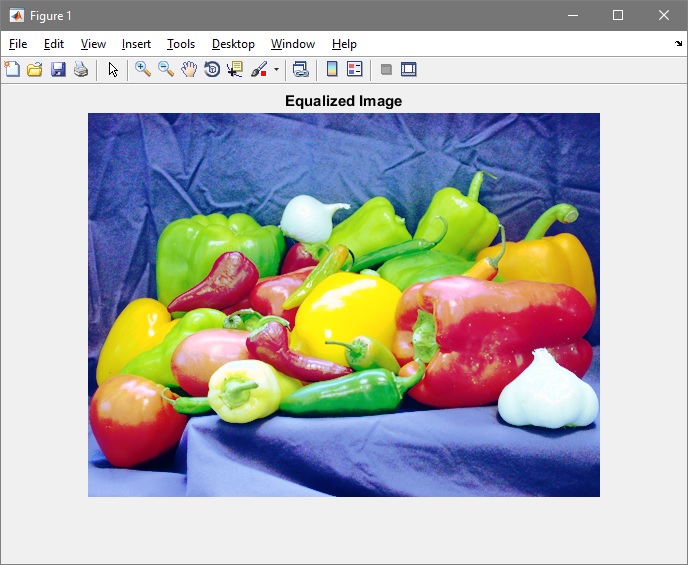Insert a legend using the toolbar icon
The width and height of the screenshot is (688, 565).
click(x=354, y=69)
